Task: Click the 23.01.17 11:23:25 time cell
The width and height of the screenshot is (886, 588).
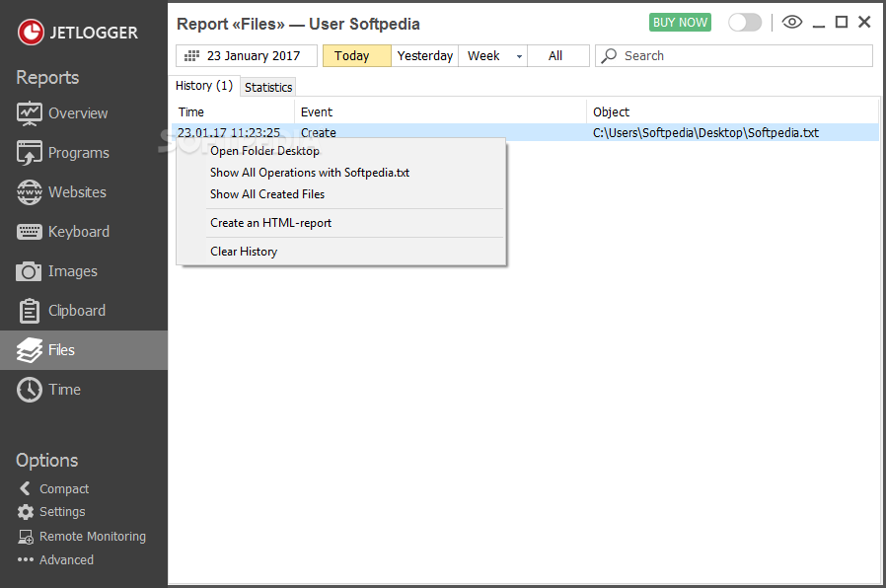Action: point(229,133)
